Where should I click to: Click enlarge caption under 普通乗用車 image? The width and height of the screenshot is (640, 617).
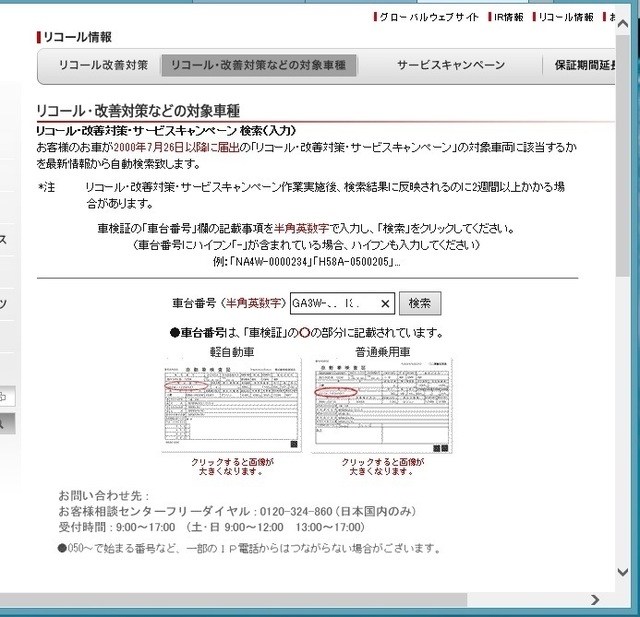382,467
